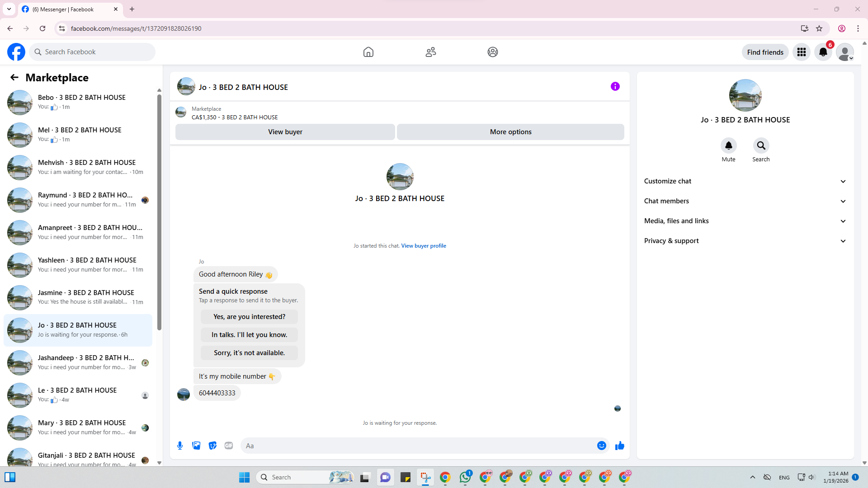Choose a GIF
The image size is (868, 488).
coord(229,446)
